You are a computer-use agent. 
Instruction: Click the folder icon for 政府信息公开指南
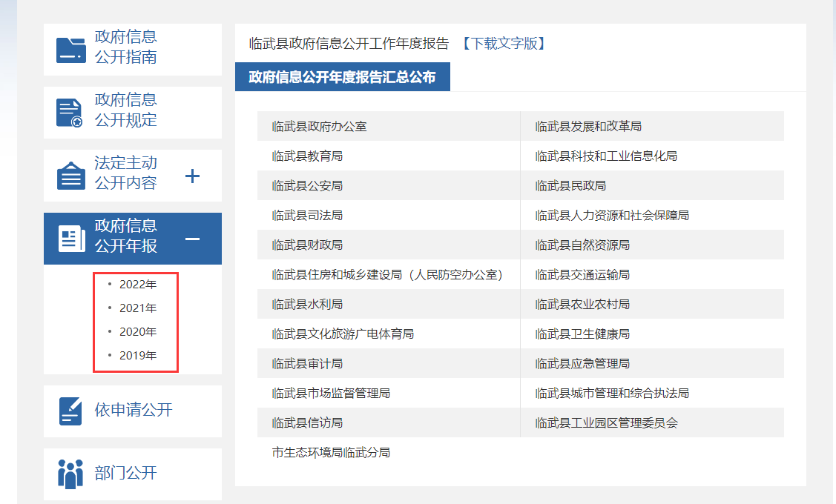coord(71,50)
